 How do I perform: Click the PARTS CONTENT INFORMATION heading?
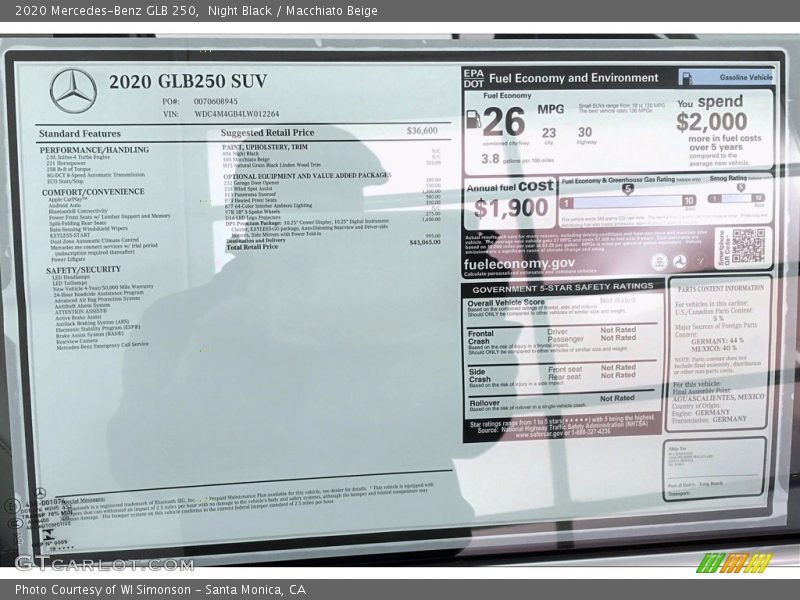(720, 289)
